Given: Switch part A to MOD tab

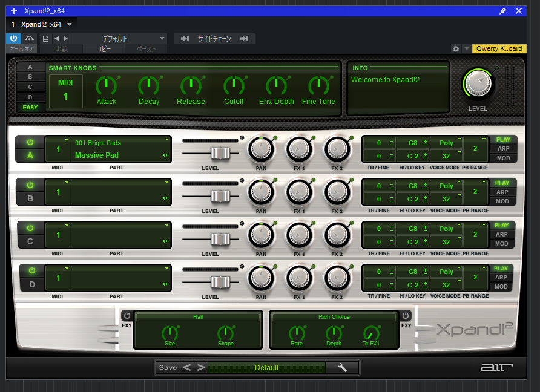Looking at the screenshot, I should pos(503,158).
